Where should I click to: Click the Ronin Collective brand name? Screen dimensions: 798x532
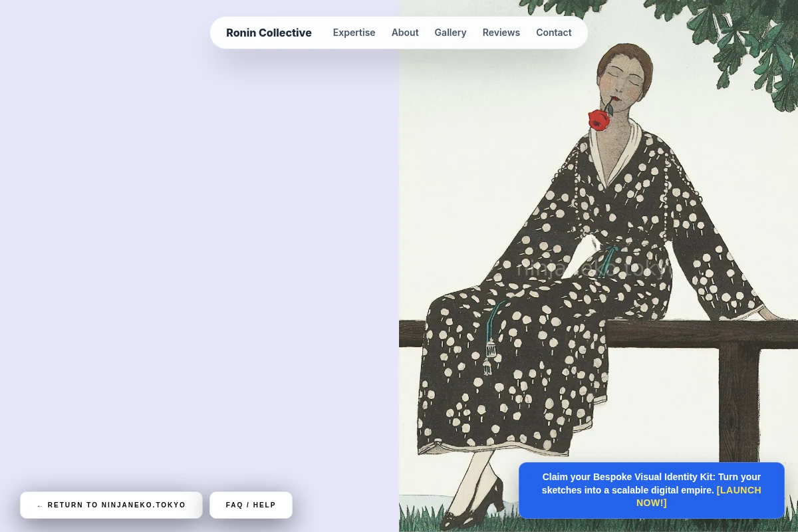(x=269, y=33)
